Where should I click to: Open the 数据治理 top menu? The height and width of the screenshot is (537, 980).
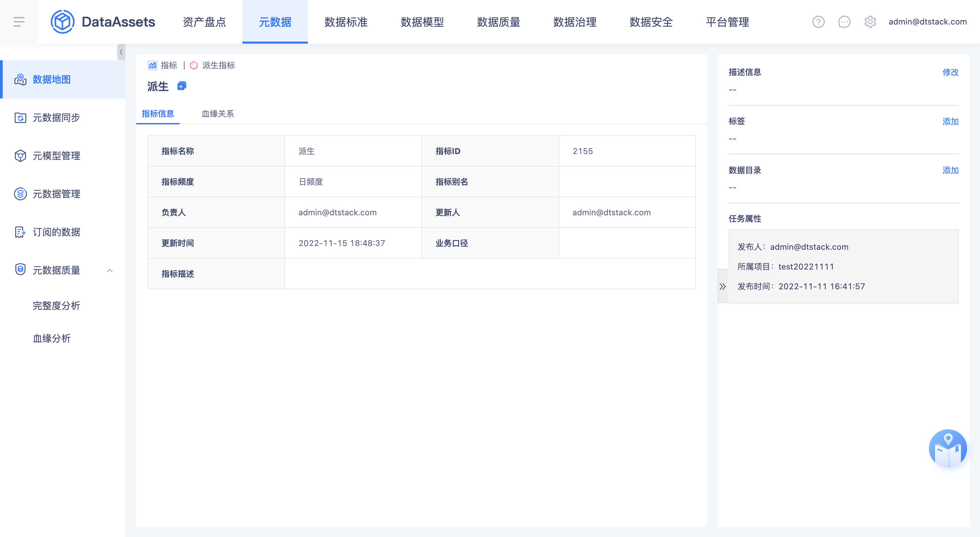point(574,22)
